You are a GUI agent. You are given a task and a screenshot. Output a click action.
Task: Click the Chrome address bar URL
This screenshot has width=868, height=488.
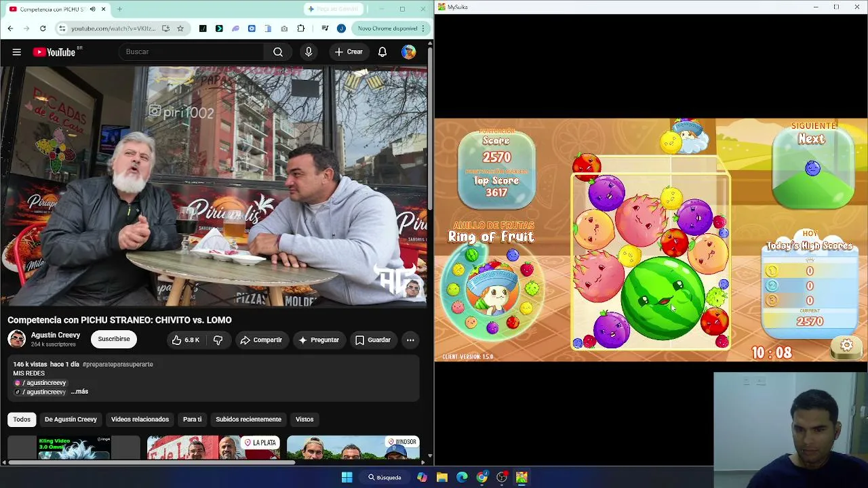click(x=112, y=28)
